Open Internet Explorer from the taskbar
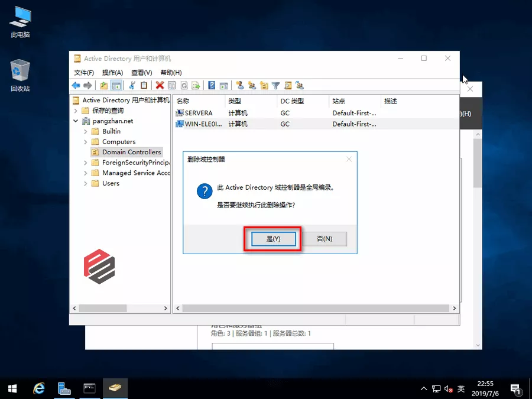Image resolution: width=532 pixels, height=399 pixels. [x=40, y=388]
